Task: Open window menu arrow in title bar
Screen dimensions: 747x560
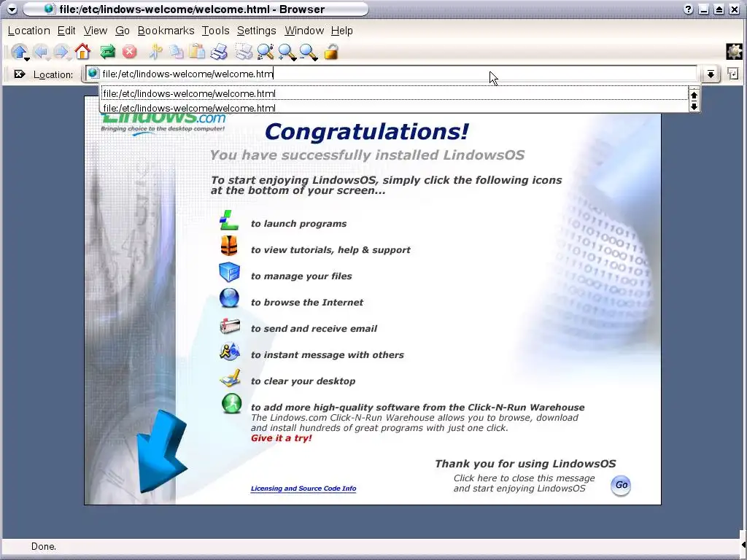Action: [12, 9]
